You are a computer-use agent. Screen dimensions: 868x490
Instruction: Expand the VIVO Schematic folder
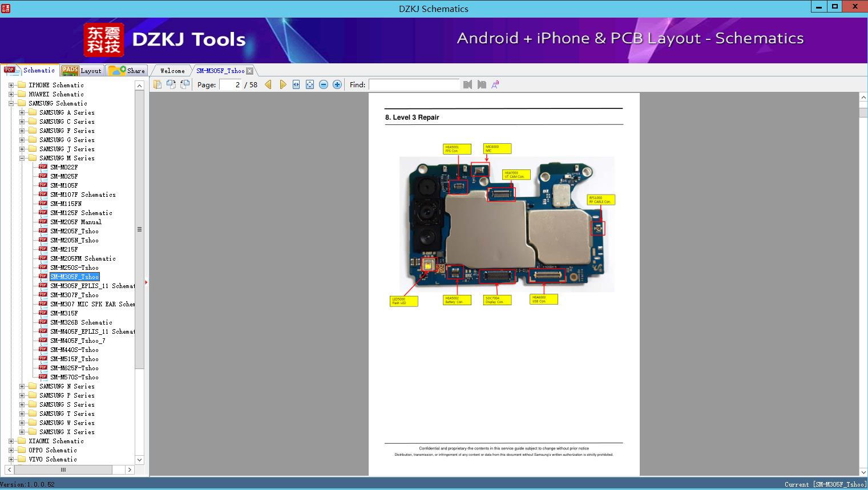pyautogui.click(x=11, y=459)
